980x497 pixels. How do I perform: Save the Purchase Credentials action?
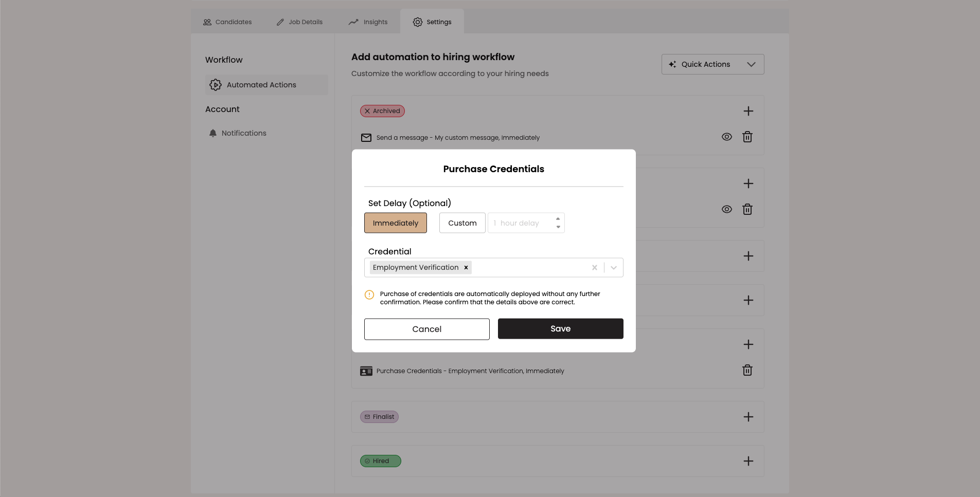point(561,329)
